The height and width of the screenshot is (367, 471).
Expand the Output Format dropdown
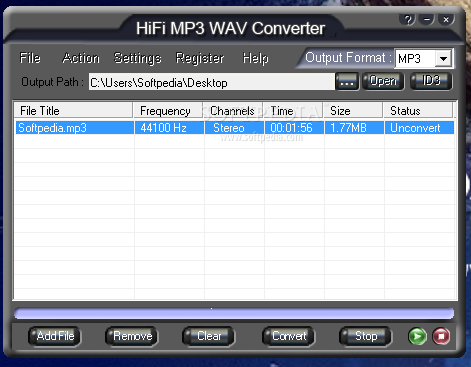pos(443,59)
